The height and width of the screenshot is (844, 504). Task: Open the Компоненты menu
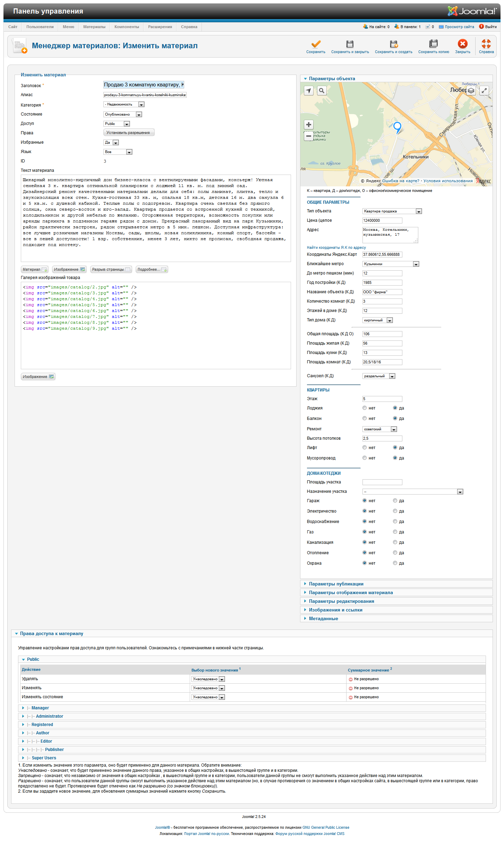[x=127, y=27]
